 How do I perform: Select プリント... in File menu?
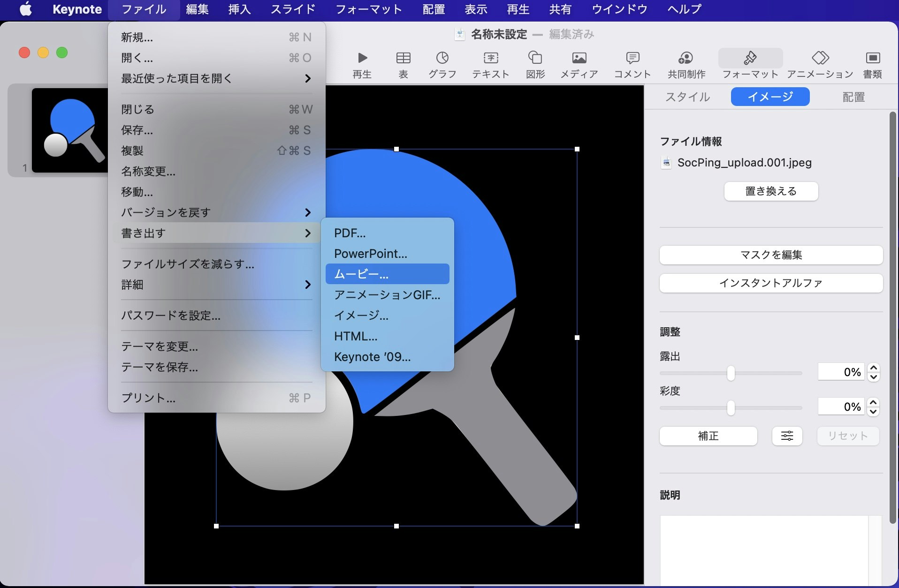point(216,398)
